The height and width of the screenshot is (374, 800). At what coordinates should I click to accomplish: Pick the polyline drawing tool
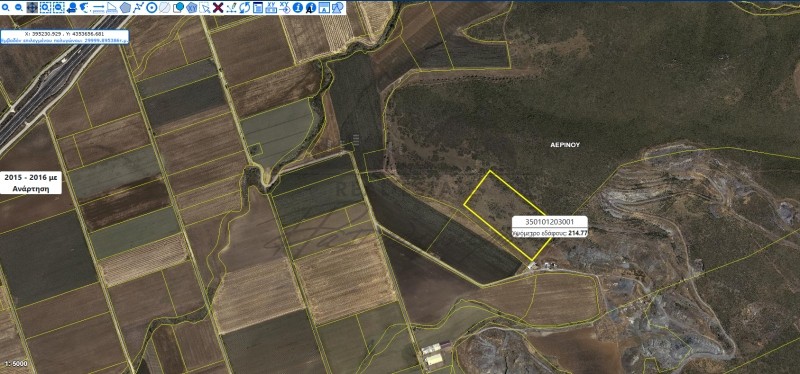click(x=138, y=8)
